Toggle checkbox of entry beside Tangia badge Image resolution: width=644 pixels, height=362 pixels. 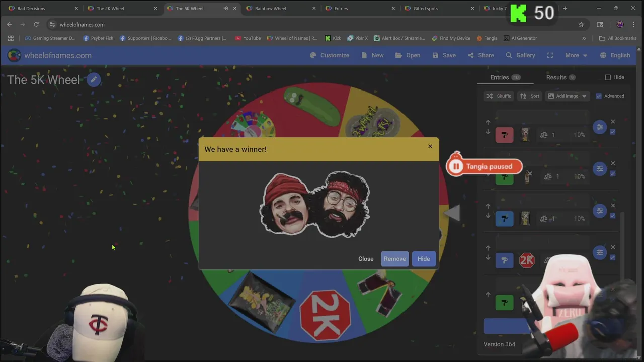(612, 174)
